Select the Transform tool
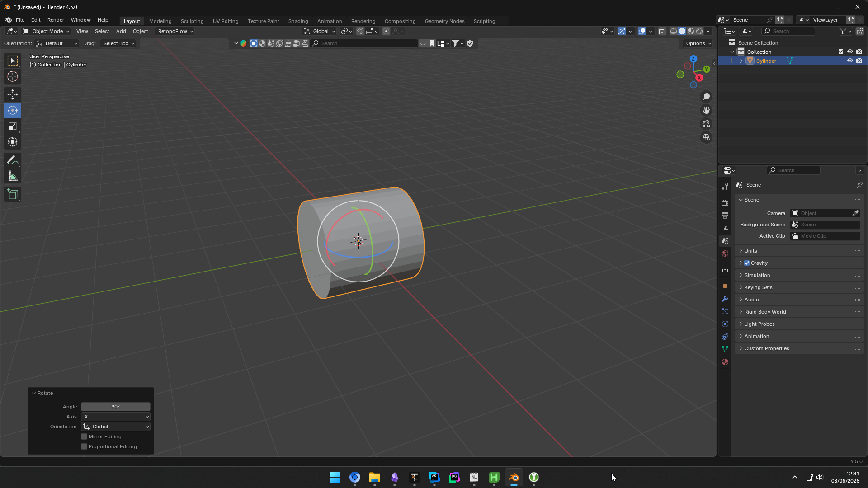Image resolution: width=868 pixels, height=488 pixels. (x=13, y=142)
